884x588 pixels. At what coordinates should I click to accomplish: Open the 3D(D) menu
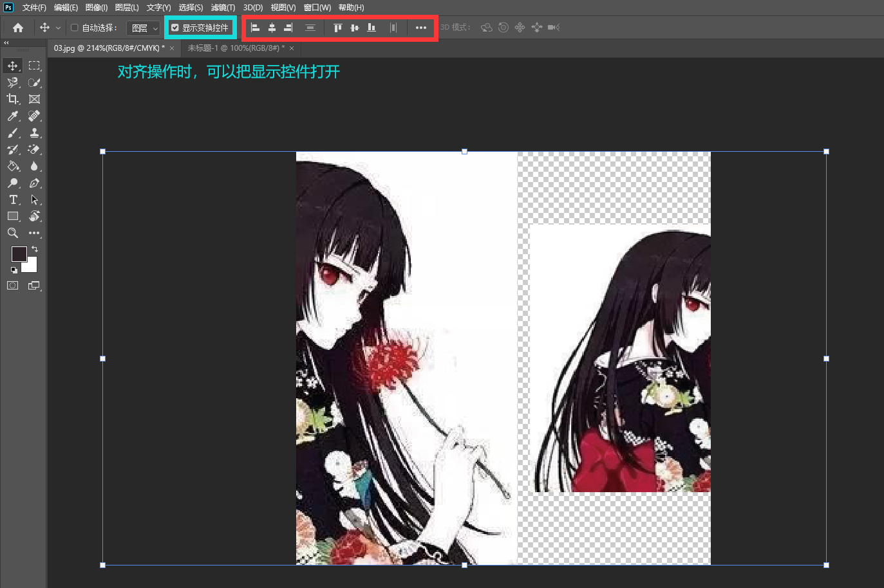pyautogui.click(x=253, y=8)
